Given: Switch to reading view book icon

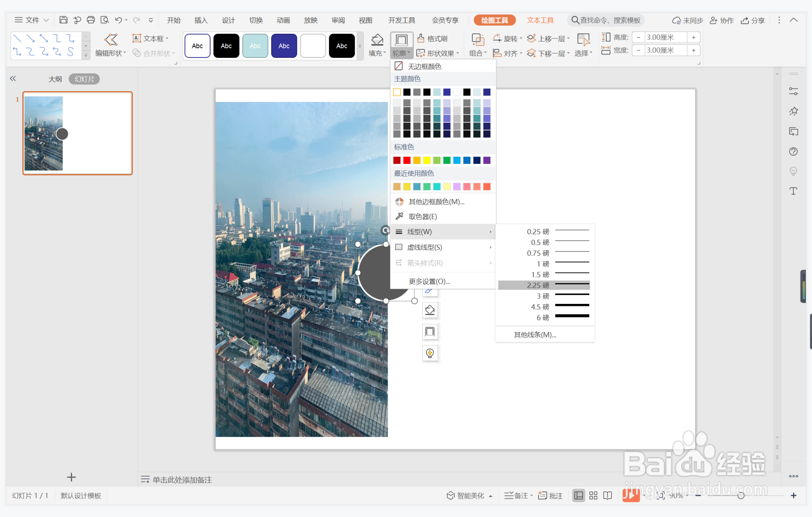Looking at the screenshot, I should [x=607, y=495].
